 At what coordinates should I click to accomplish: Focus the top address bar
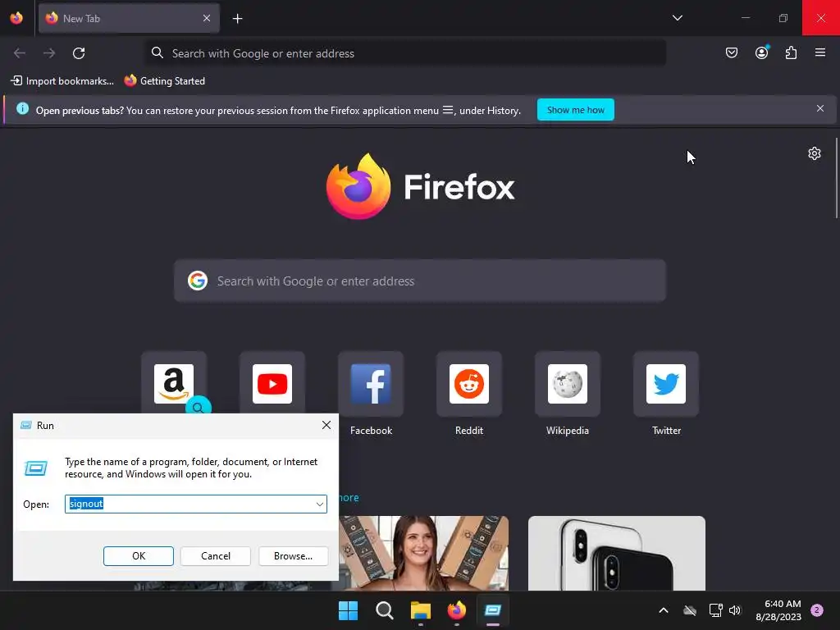(405, 53)
